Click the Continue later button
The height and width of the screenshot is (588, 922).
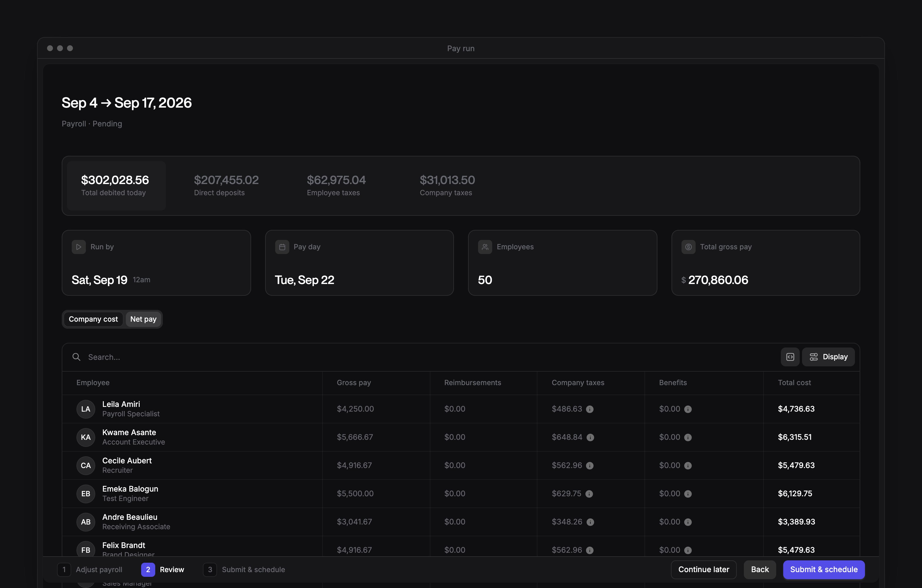point(703,570)
